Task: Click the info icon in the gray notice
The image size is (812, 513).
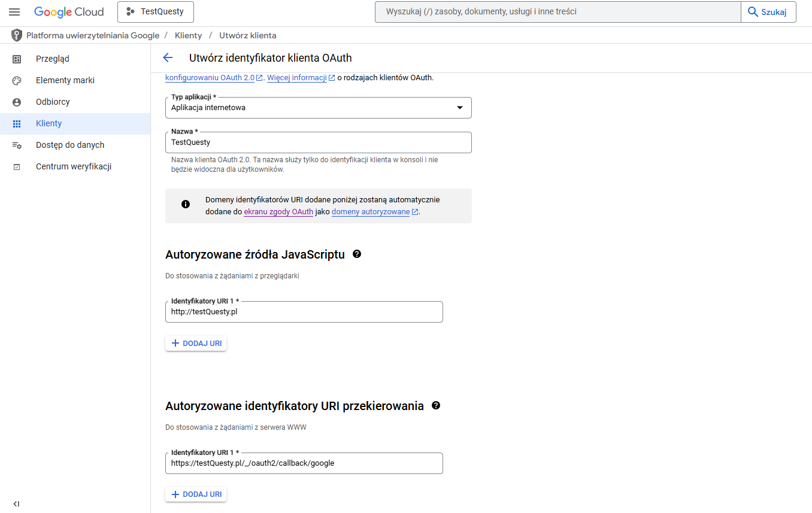Action: coord(186,204)
